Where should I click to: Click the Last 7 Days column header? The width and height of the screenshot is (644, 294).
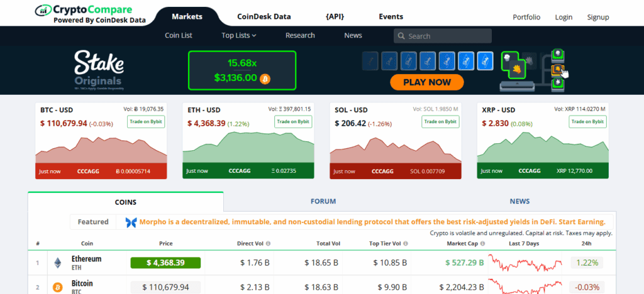(524, 244)
